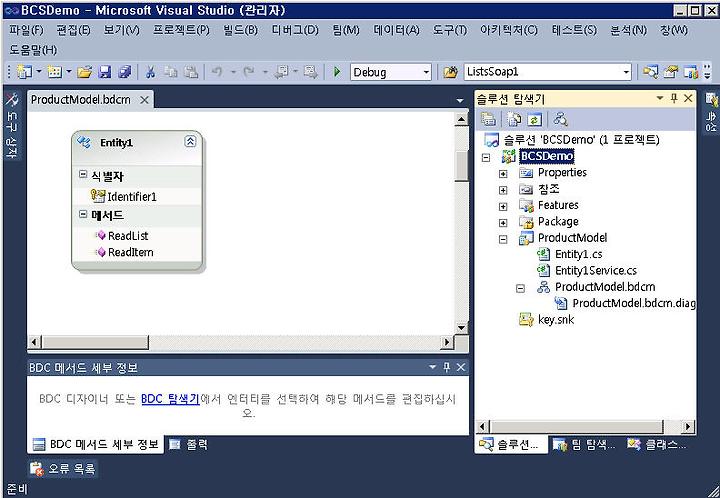Click the Refresh icon in Solution Explorer
The height and width of the screenshot is (498, 720).
pyautogui.click(x=534, y=120)
